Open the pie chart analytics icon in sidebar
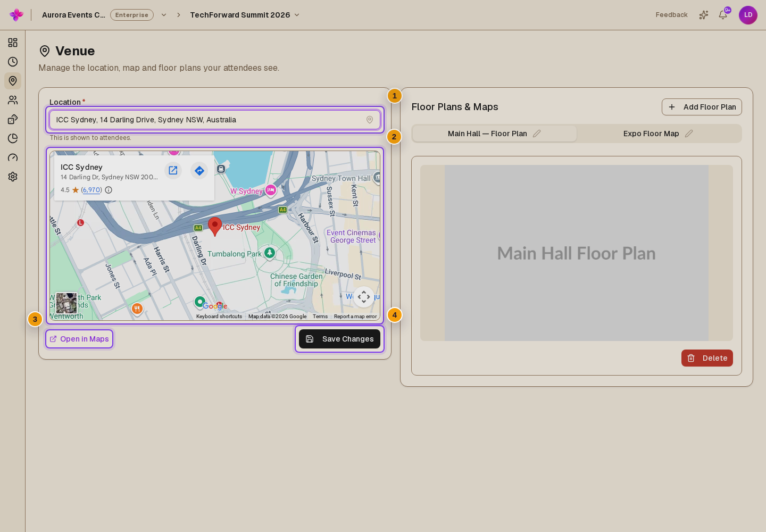The width and height of the screenshot is (766, 532). [13, 138]
